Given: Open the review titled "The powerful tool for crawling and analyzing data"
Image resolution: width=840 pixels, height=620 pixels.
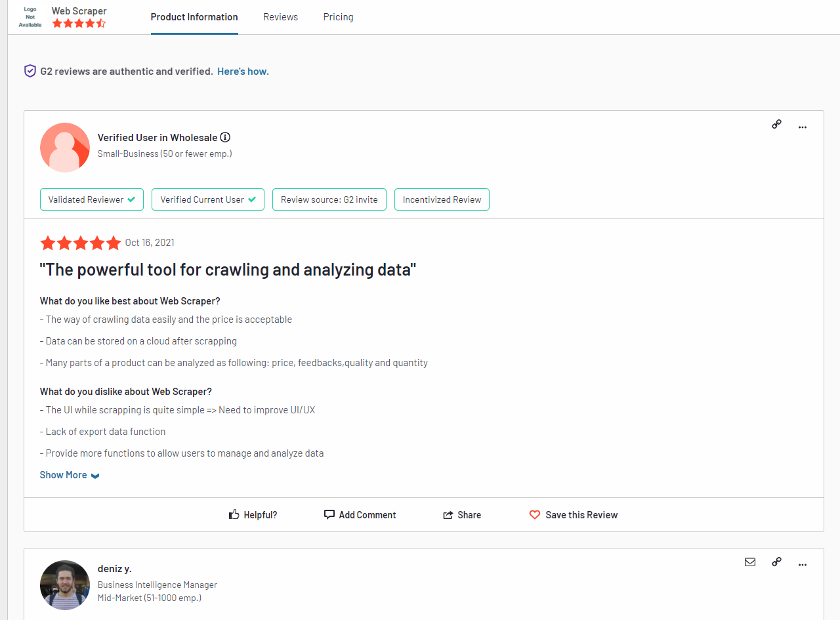Looking at the screenshot, I should pos(228,270).
